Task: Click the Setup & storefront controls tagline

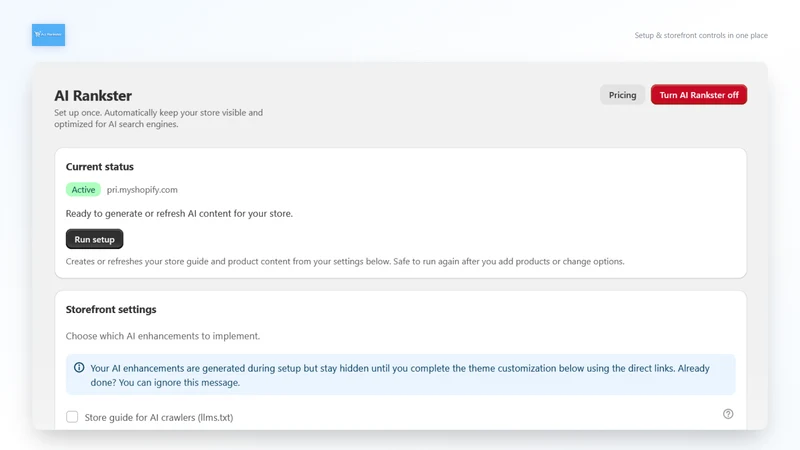Action: [701, 35]
